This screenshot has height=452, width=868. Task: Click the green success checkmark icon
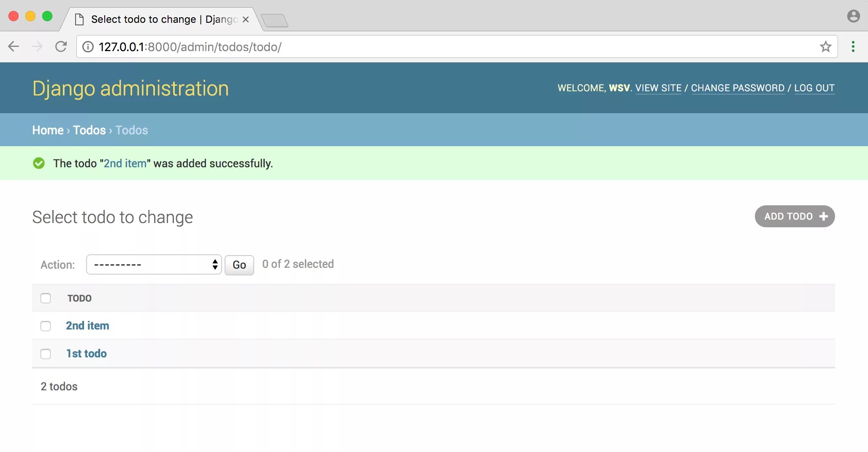coord(39,163)
